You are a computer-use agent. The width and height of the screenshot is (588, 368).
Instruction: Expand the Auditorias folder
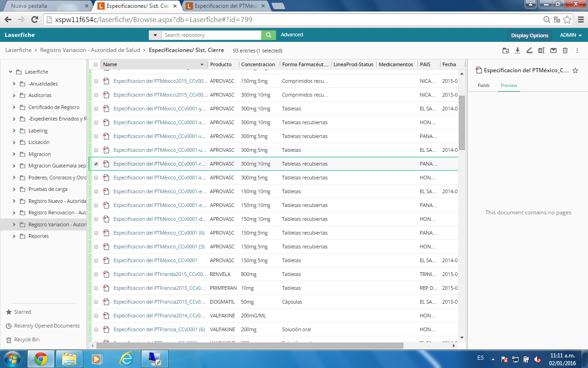14,95
